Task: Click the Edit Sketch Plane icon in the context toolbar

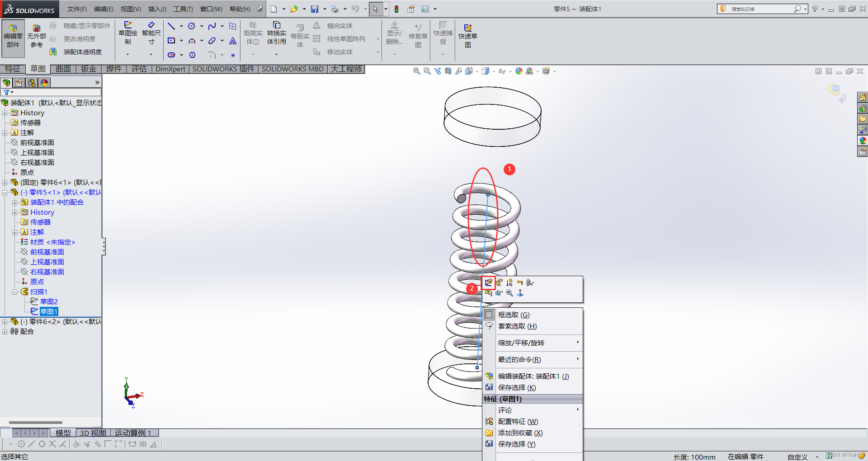Action: [499, 282]
